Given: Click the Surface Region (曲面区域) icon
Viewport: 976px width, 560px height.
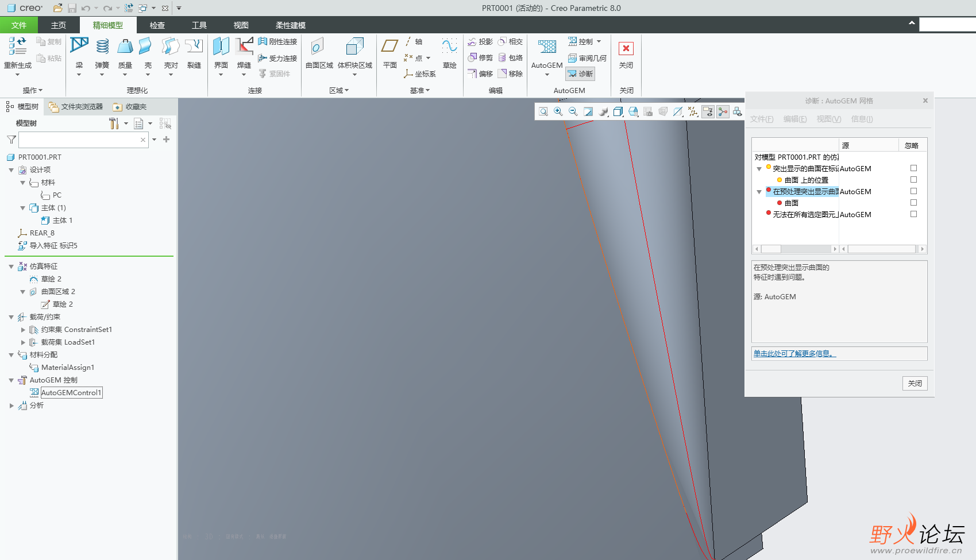Looking at the screenshot, I should click(319, 47).
